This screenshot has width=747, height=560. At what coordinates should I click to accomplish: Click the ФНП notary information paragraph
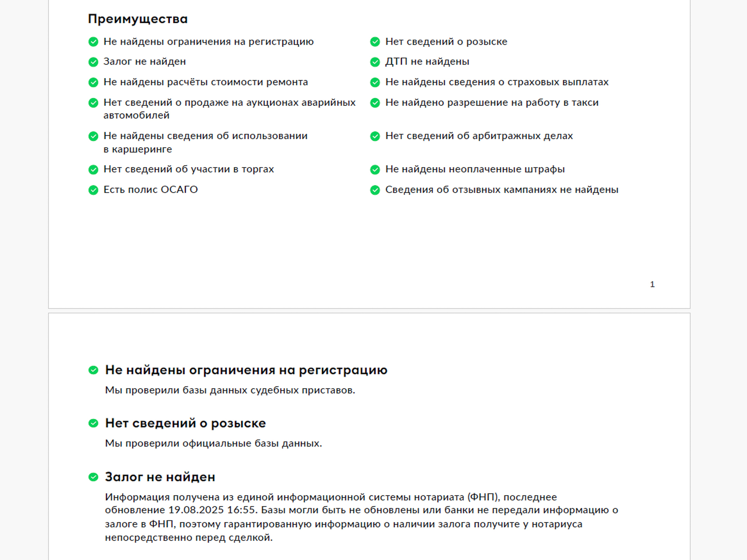[361, 517]
